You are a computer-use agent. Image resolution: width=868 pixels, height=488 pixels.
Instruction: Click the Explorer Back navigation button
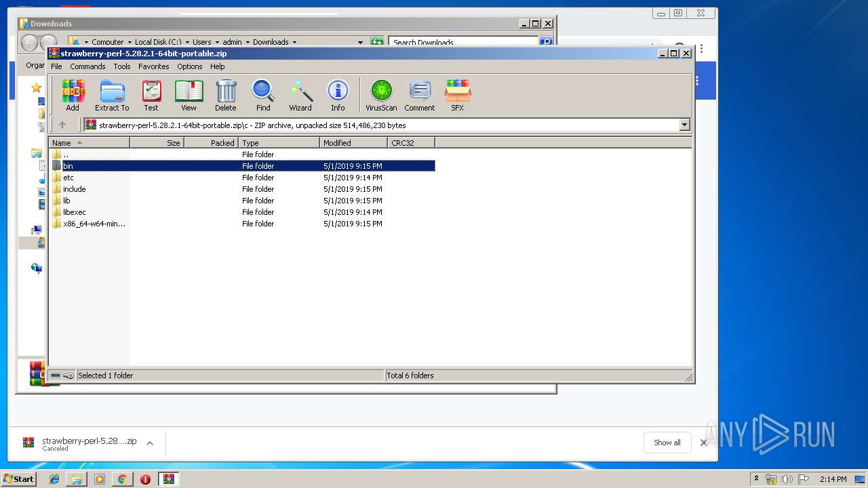click(29, 43)
